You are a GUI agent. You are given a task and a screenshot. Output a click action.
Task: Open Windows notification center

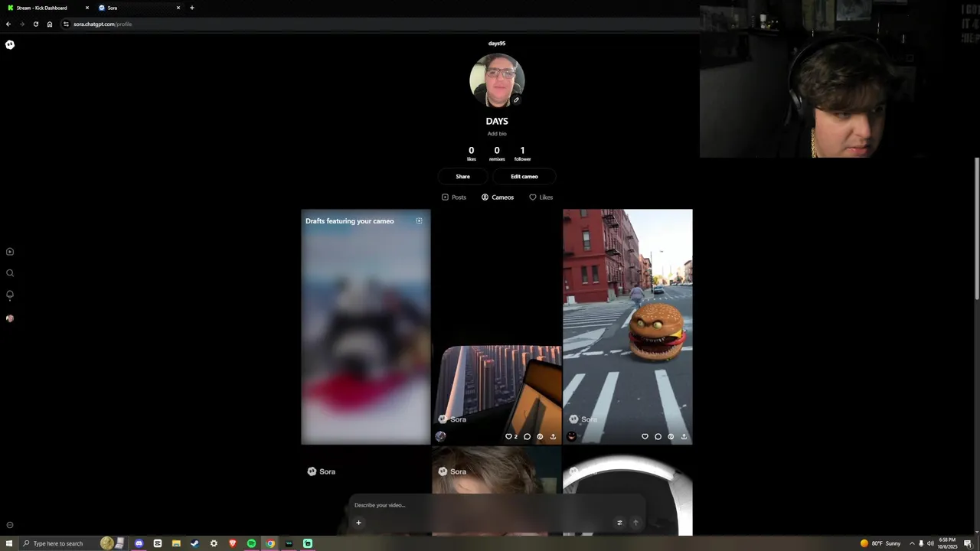968,543
